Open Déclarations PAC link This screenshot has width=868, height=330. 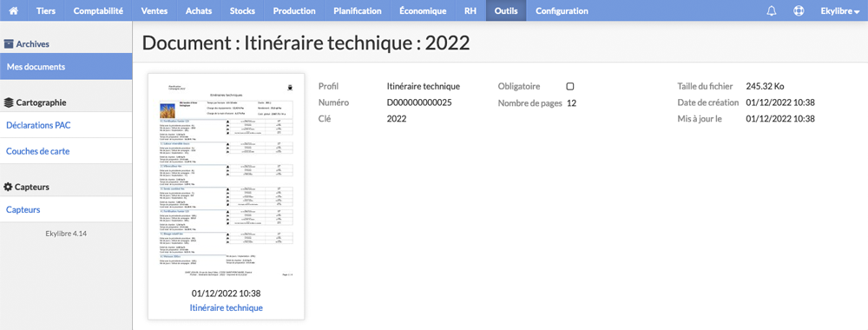coord(38,125)
